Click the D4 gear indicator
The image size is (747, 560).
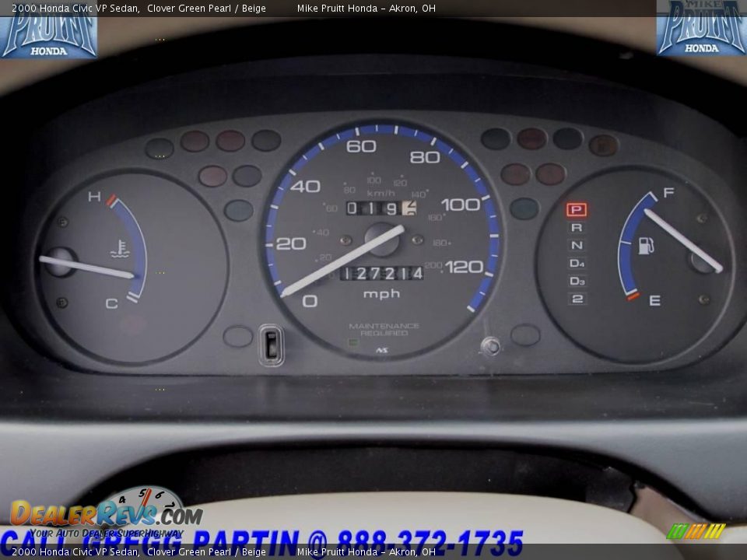(x=577, y=264)
